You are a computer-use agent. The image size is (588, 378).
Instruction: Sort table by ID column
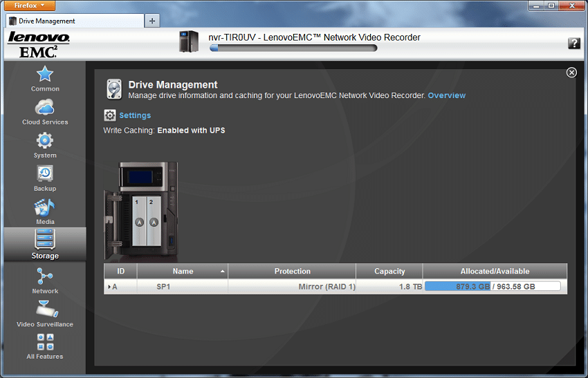pos(120,271)
